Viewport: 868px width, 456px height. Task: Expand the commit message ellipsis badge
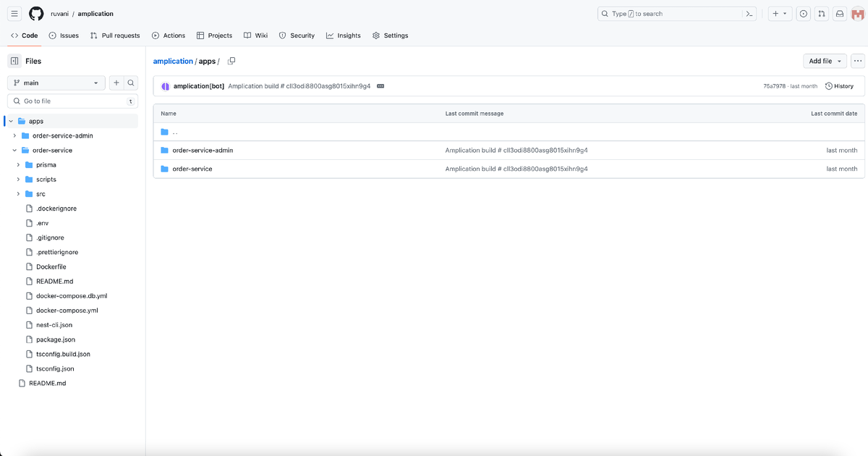click(x=380, y=86)
